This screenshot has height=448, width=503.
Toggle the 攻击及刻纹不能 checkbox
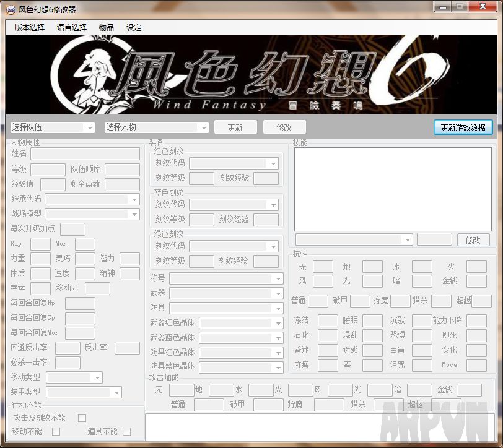coord(82,418)
